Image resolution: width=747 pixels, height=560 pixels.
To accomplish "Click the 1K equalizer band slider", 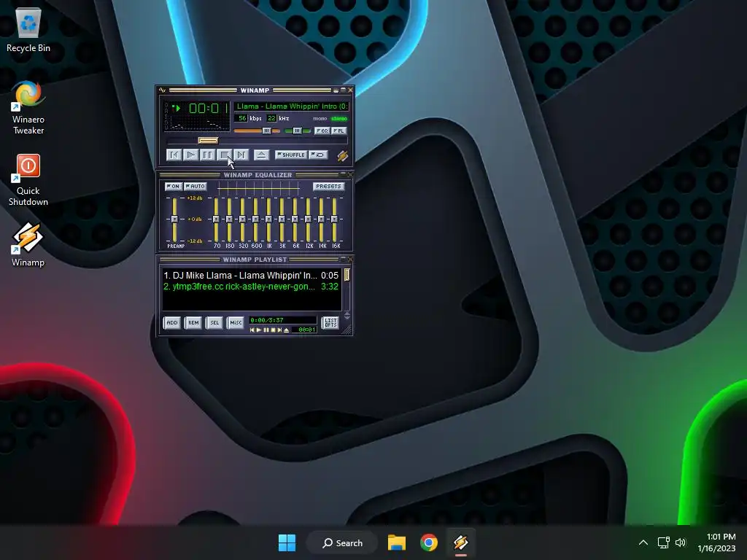I will (268, 219).
